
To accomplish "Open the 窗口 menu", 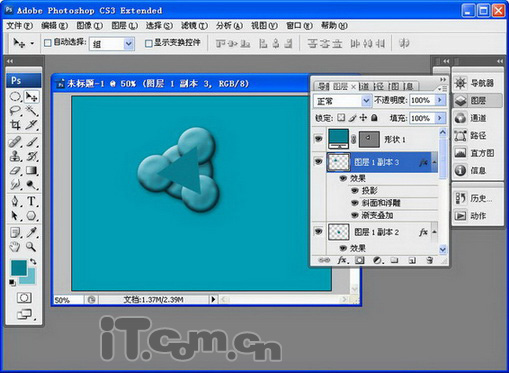I will (x=299, y=25).
